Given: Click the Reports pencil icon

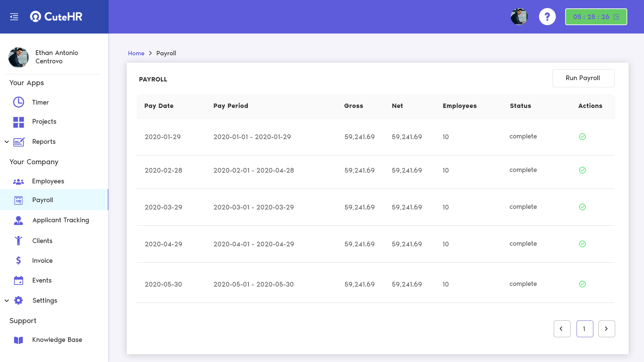Looking at the screenshot, I should 18,141.
